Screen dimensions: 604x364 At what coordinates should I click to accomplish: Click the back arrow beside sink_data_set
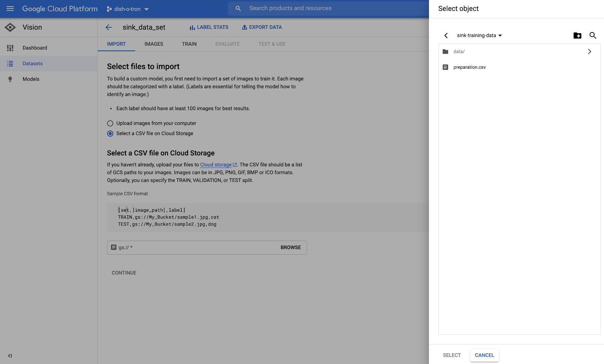109,27
